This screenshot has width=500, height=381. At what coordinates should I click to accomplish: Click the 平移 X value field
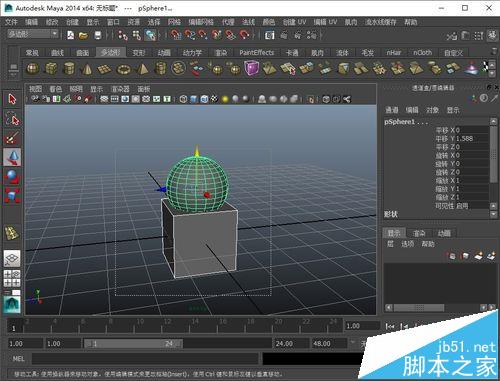click(x=472, y=130)
